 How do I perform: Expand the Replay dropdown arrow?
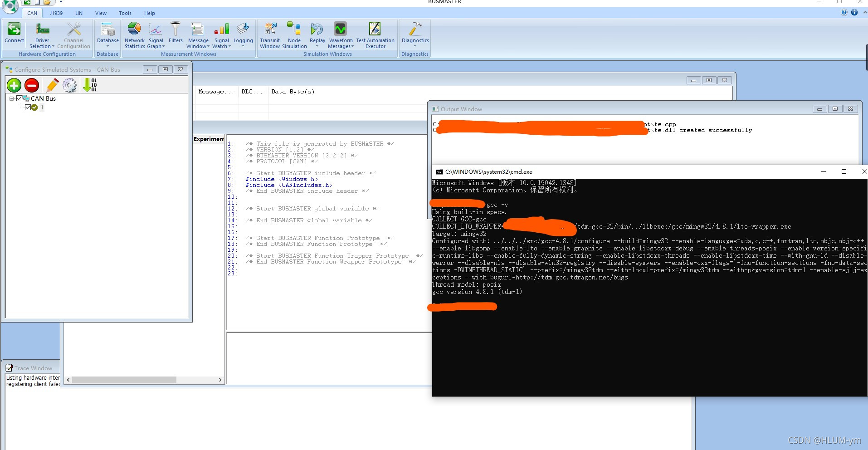(317, 46)
